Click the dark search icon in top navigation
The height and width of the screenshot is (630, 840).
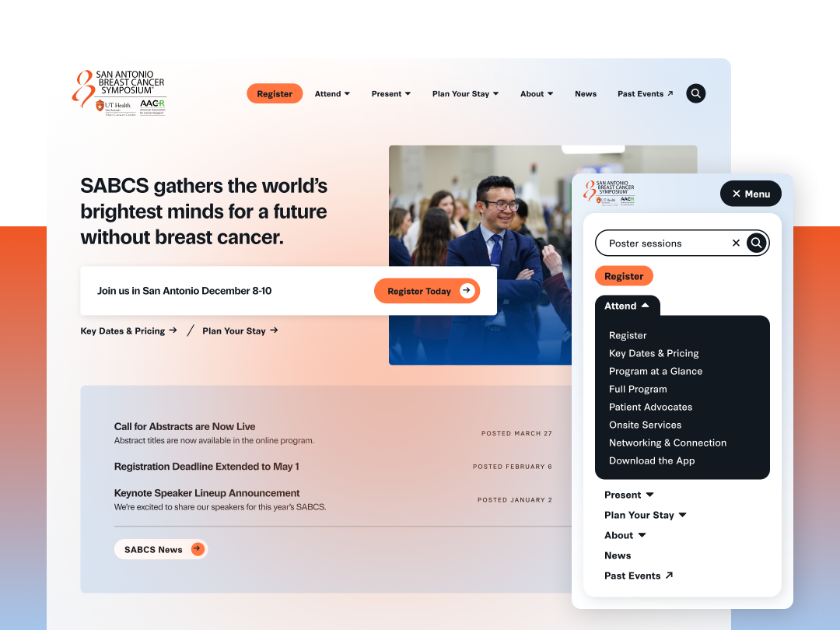(x=695, y=94)
